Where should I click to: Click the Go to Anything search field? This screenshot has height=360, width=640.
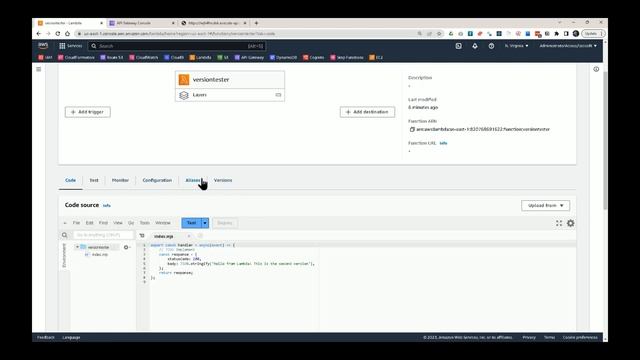coord(103,235)
